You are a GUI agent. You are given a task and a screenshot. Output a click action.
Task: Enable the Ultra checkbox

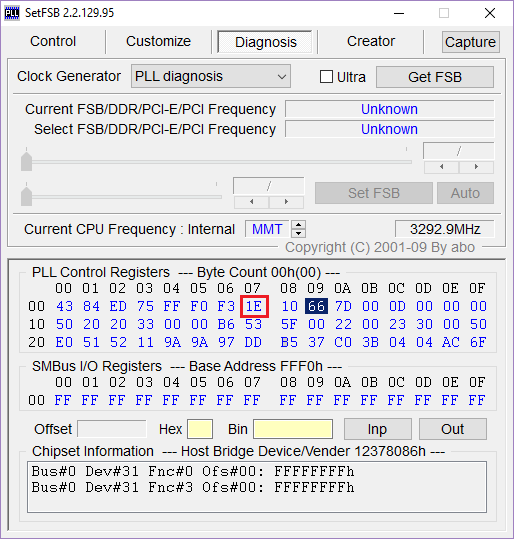point(326,77)
